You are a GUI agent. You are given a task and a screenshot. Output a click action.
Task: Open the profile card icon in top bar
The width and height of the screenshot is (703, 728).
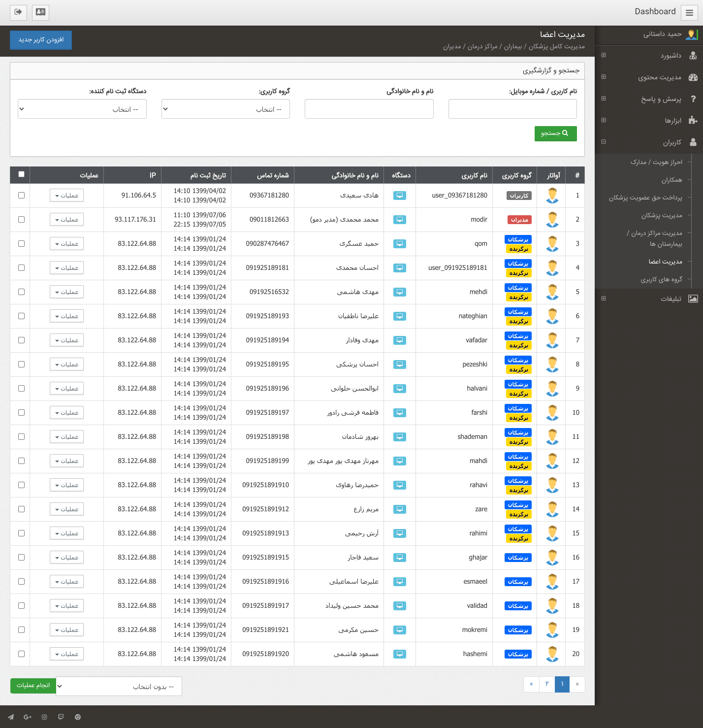[x=40, y=12]
